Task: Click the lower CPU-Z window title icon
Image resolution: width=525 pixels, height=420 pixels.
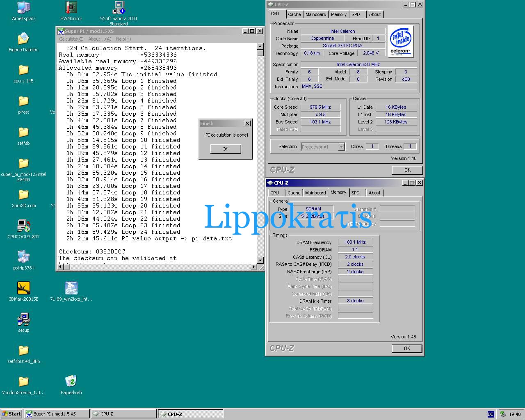Action: 270,183
